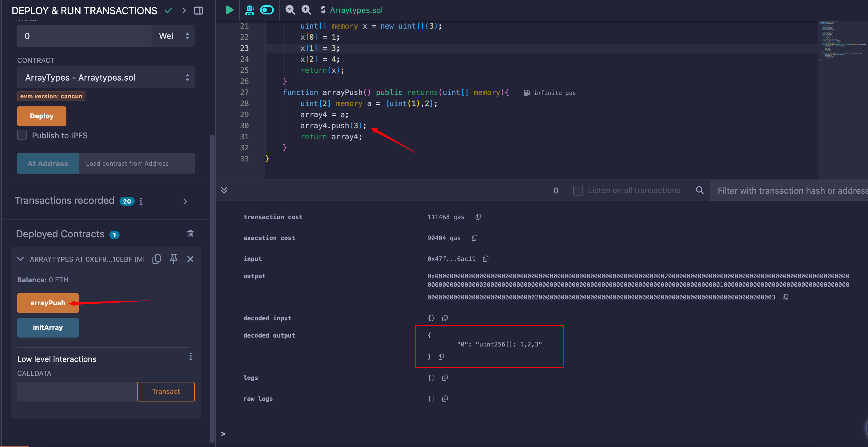Click the left panel vertical scrollbar
The image size is (868, 447).
pos(212,288)
